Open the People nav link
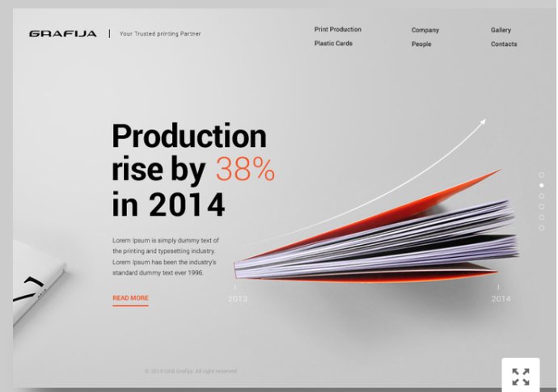 pyautogui.click(x=421, y=44)
